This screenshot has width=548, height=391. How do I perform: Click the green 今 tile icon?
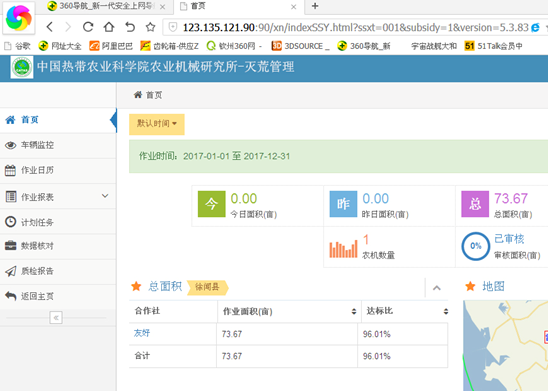point(211,204)
